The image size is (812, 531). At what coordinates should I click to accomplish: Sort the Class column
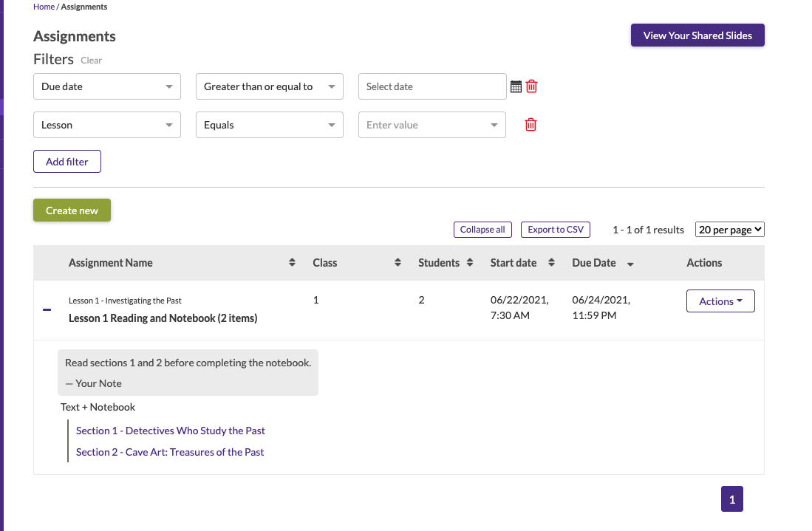click(398, 263)
